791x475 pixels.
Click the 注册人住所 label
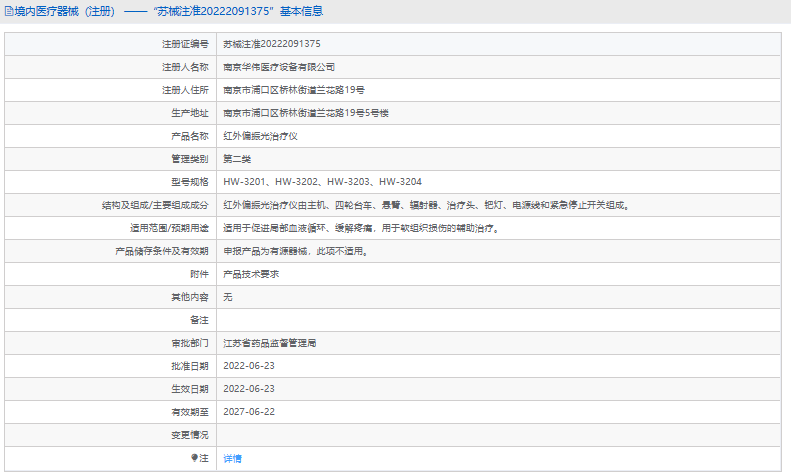click(185, 90)
